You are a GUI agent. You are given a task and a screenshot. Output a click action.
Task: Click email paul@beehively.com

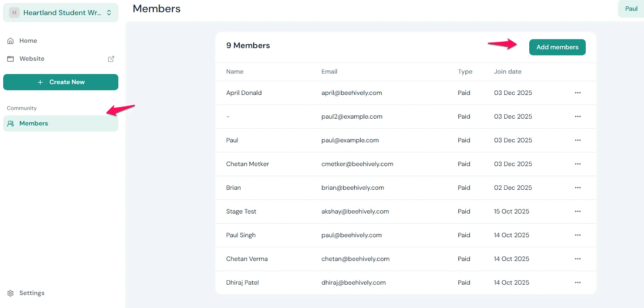coord(351,235)
